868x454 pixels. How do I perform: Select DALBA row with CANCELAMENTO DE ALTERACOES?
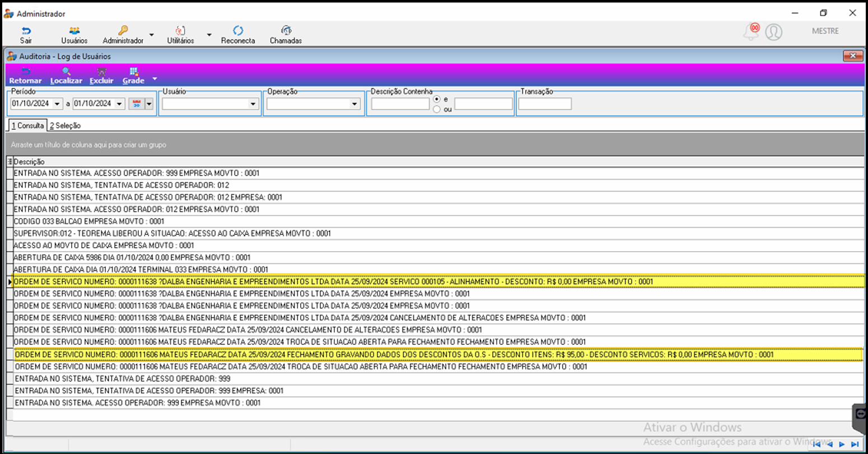[438, 318]
